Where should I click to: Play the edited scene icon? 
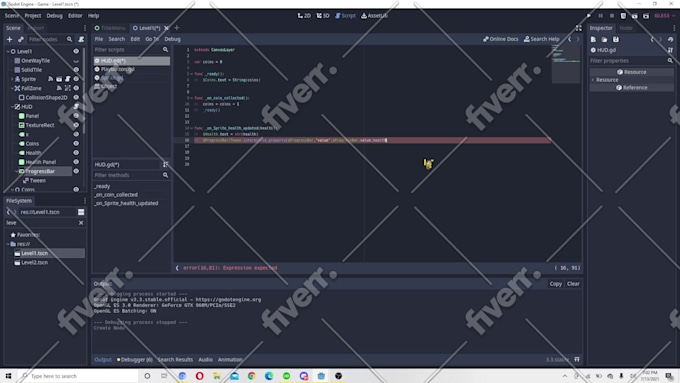tap(634, 16)
